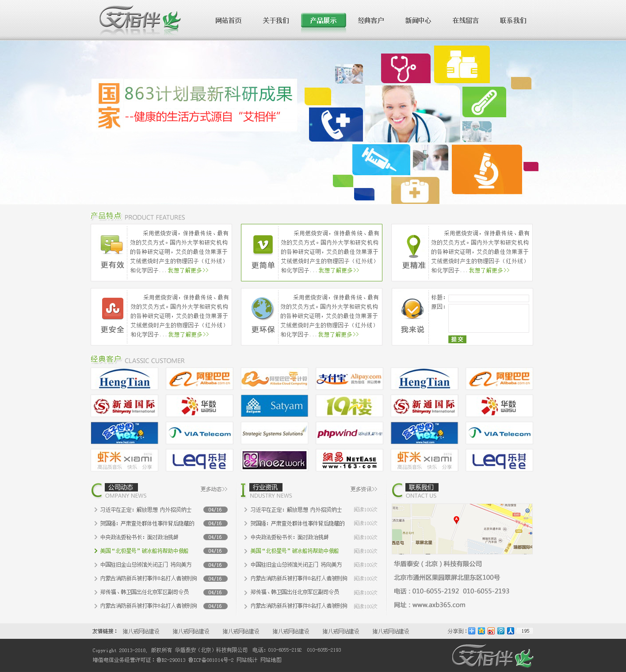Click 我想了解更多>> in the 更精准 card
This screenshot has width=626, height=672.
coord(489,270)
